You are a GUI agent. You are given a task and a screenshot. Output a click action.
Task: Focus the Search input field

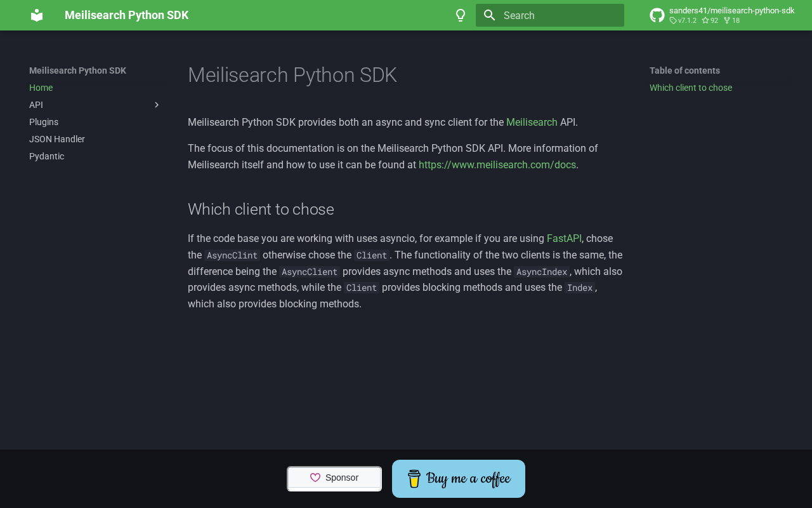pyautogui.click(x=550, y=15)
